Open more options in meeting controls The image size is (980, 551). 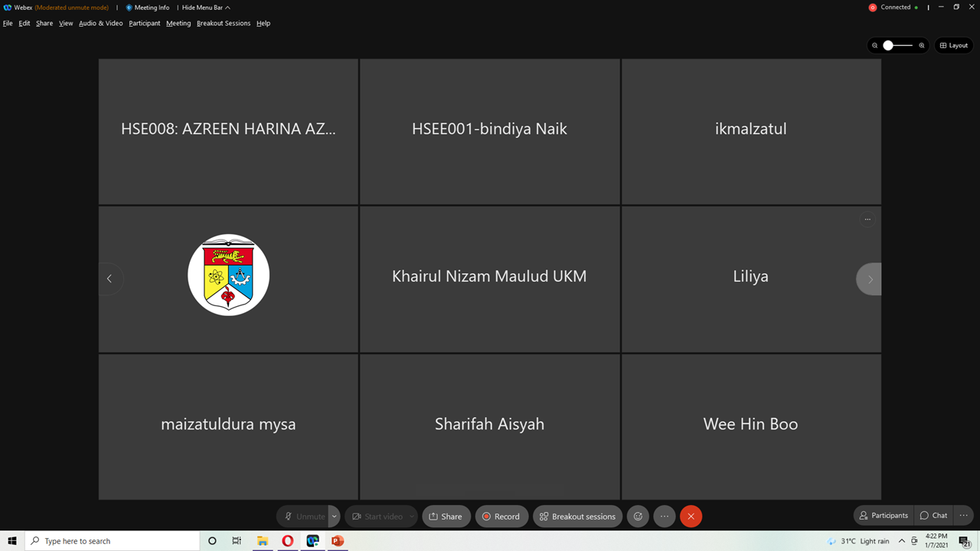pos(664,517)
